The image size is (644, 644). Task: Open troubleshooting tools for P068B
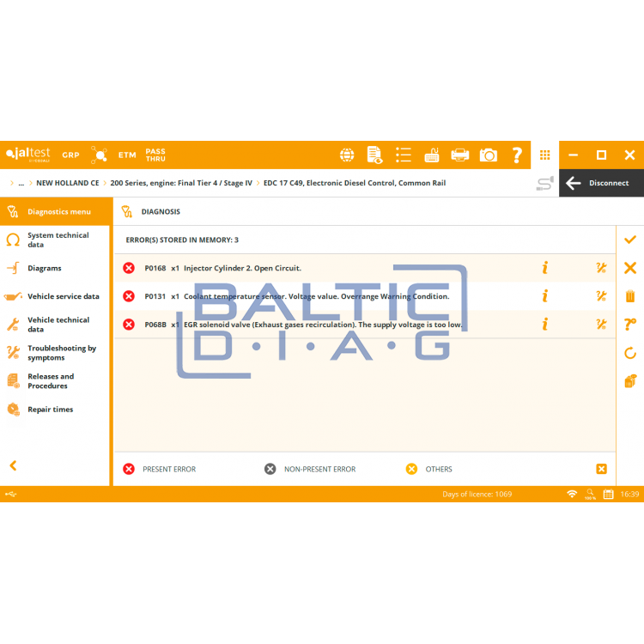tap(601, 325)
